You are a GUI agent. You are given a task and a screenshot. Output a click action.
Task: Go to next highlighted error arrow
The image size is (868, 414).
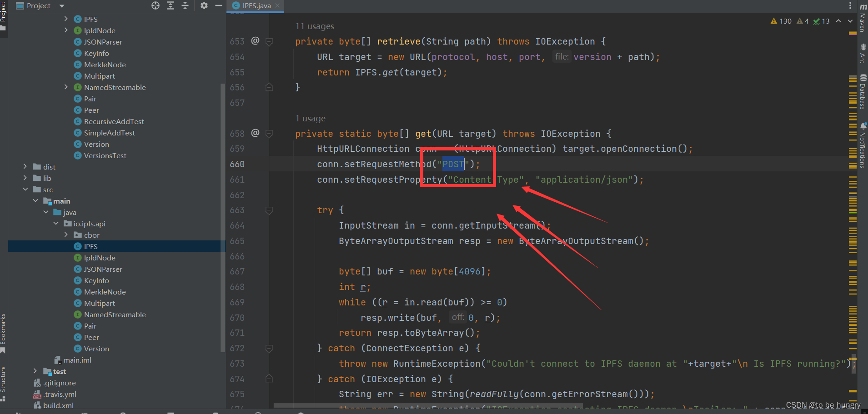coord(850,21)
